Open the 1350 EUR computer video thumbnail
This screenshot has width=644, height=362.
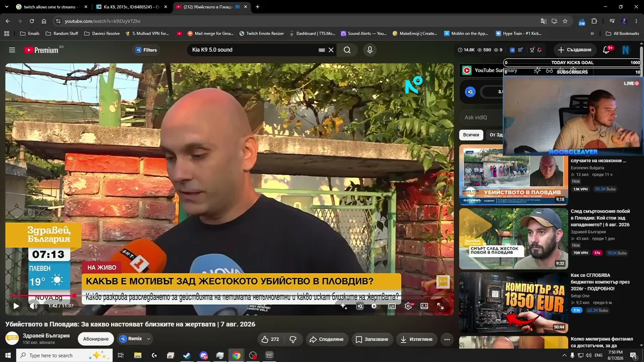(x=513, y=303)
